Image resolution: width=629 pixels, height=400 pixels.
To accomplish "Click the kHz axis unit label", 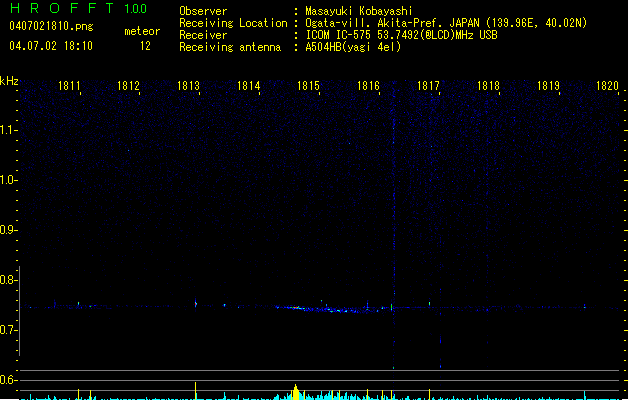I will (9, 81).
